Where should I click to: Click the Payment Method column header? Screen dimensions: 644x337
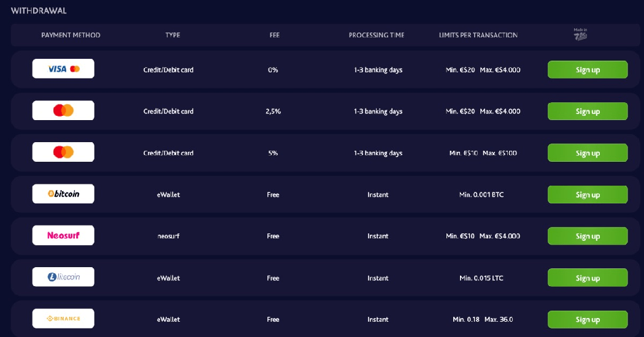point(71,35)
